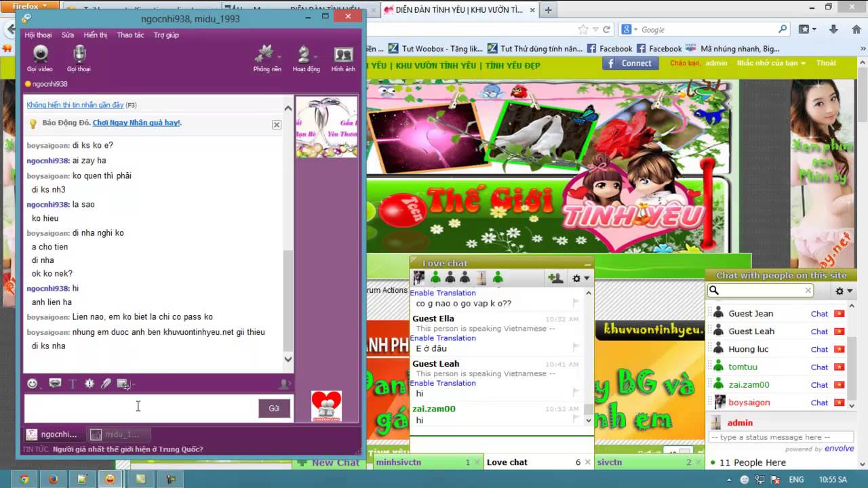
Task: Click the screen share picture icon
Action: 123,384
